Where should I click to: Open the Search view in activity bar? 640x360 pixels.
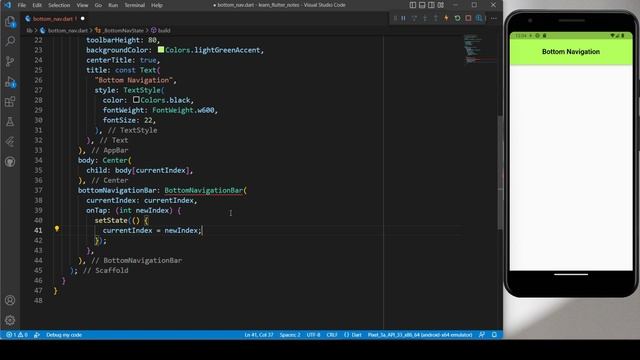tap(10, 41)
